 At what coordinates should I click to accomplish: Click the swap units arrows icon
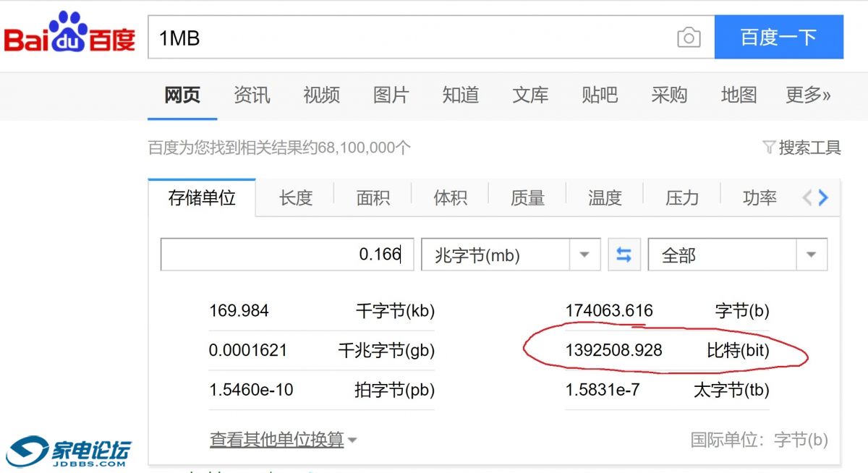click(x=624, y=255)
